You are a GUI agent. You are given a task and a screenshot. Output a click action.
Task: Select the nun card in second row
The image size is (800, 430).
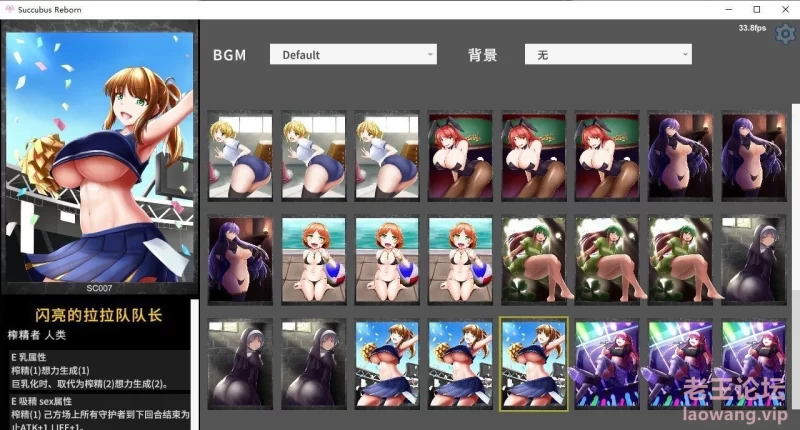pyautogui.click(x=754, y=260)
